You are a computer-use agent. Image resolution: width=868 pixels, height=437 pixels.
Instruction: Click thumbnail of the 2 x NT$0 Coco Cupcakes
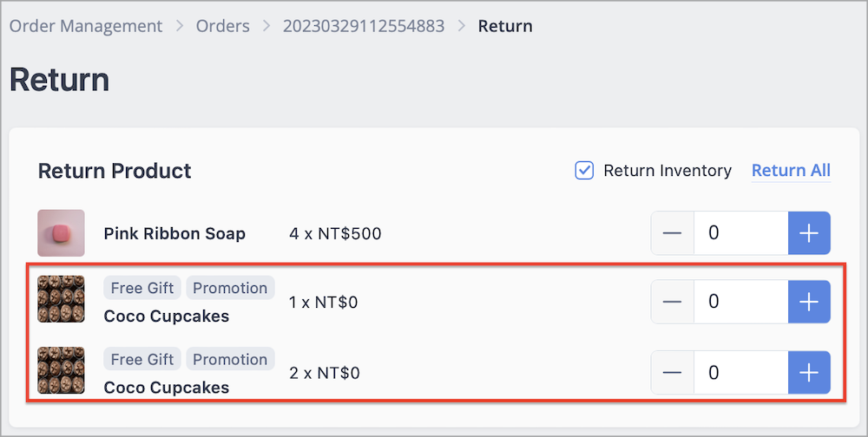click(x=61, y=370)
